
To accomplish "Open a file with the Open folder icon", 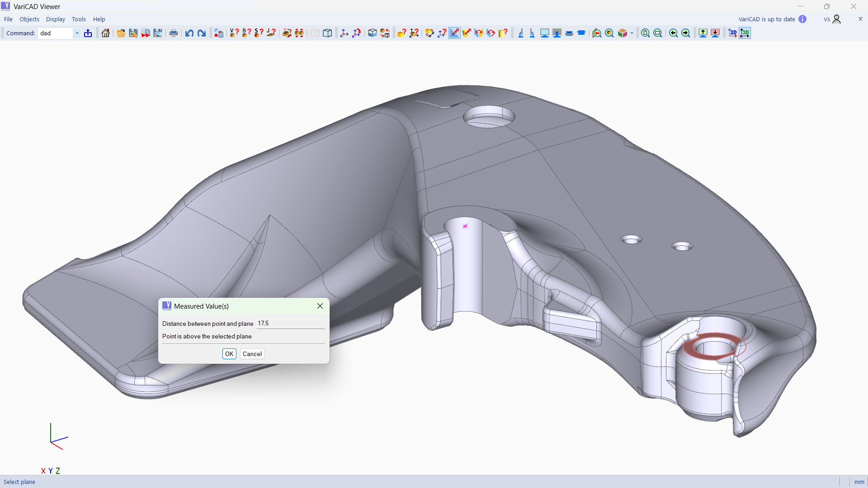I will tap(121, 33).
